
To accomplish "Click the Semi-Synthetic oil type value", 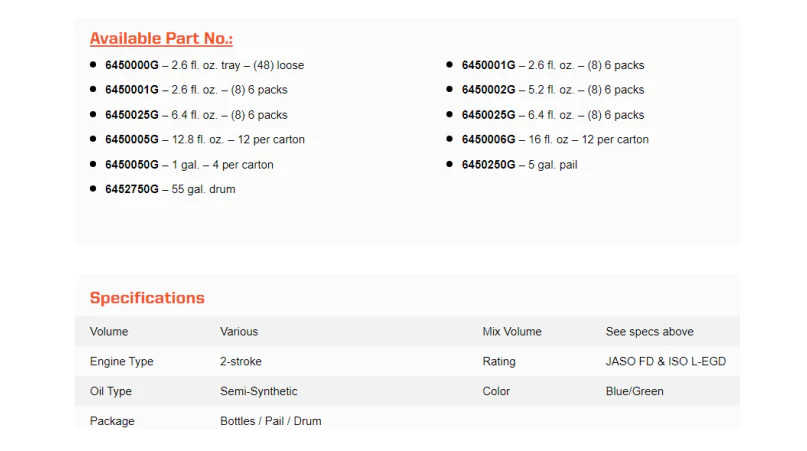I will (259, 391).
